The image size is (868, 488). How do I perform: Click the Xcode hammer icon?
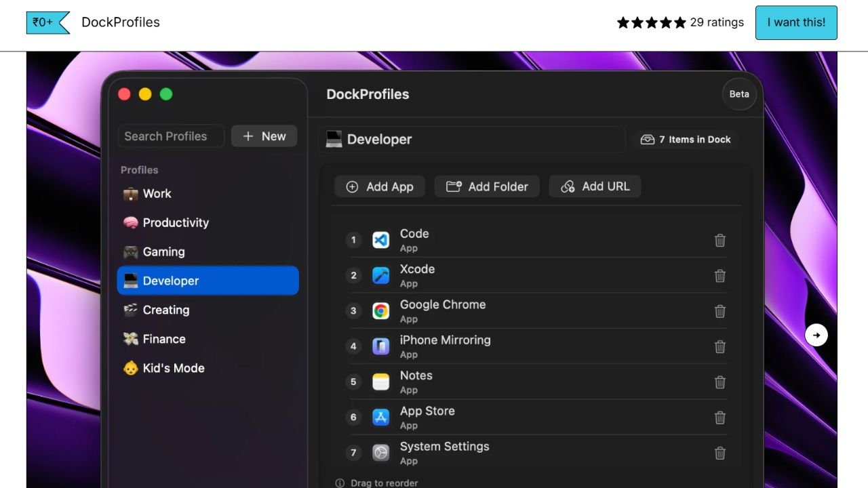click(x=381, y=276)
